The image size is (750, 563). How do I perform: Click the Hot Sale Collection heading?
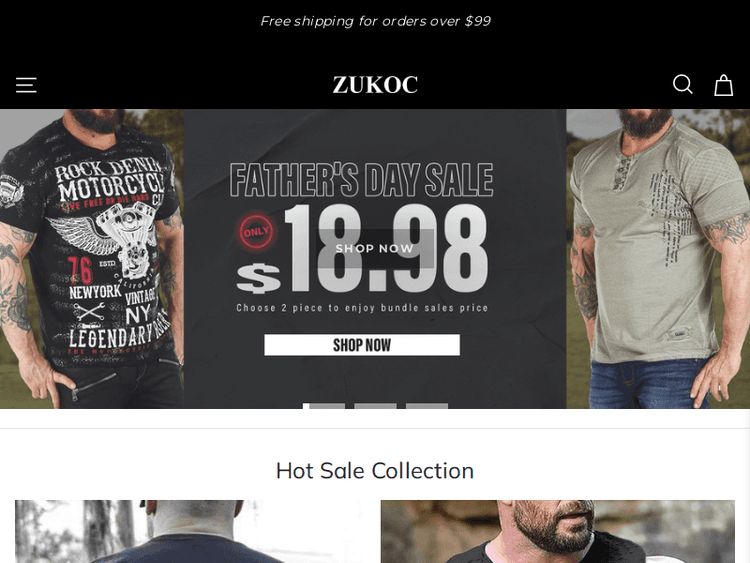pyautogui.click(x=375, y=471)
